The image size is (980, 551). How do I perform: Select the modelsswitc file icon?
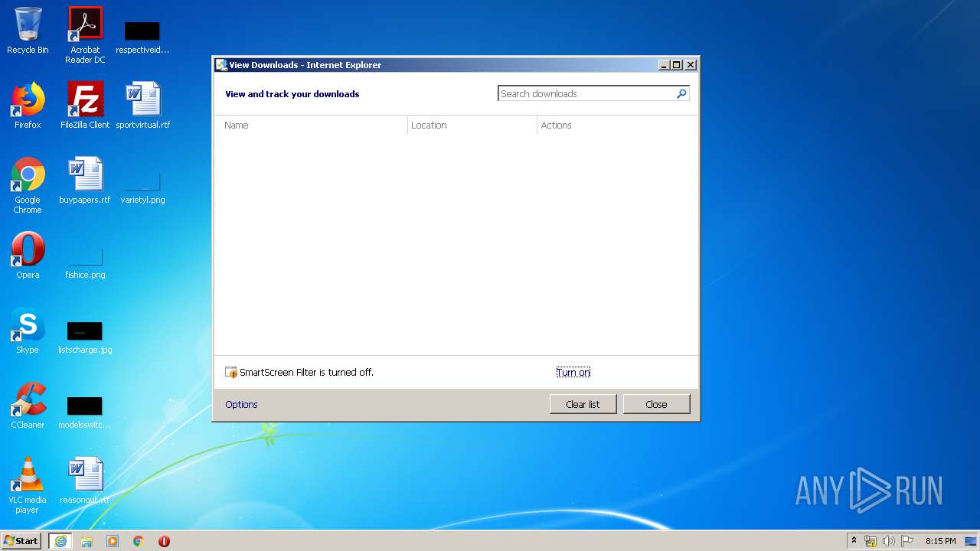click(x=85, y=412)
